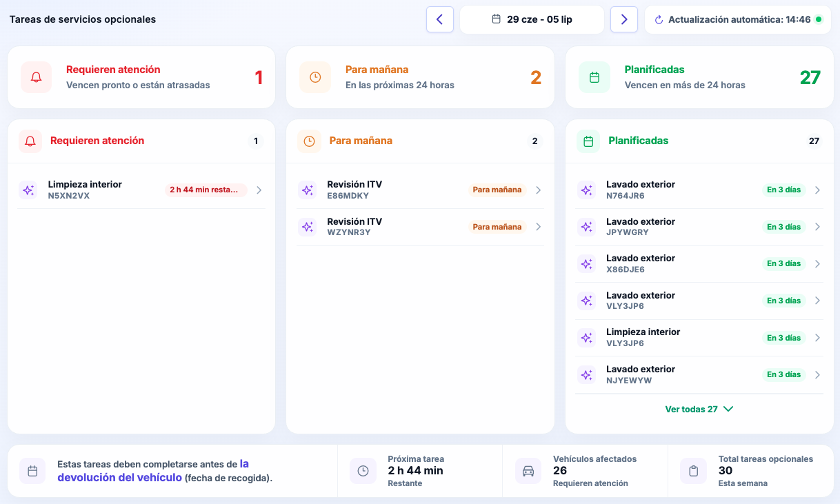The height and width of the screenshot is (504, 840).
Task: Open Revisión ITV E86MDKY via its chevron
Action: coord(538,190)
